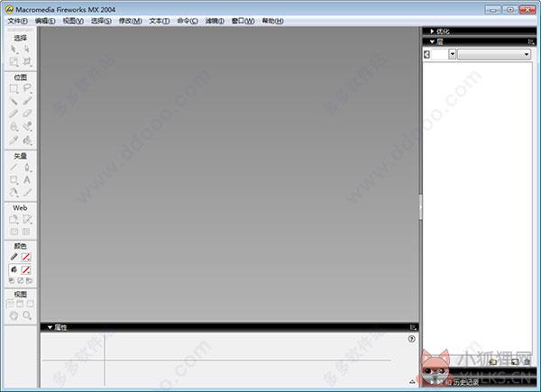Collapse the 属性 panel

point(50,327)
